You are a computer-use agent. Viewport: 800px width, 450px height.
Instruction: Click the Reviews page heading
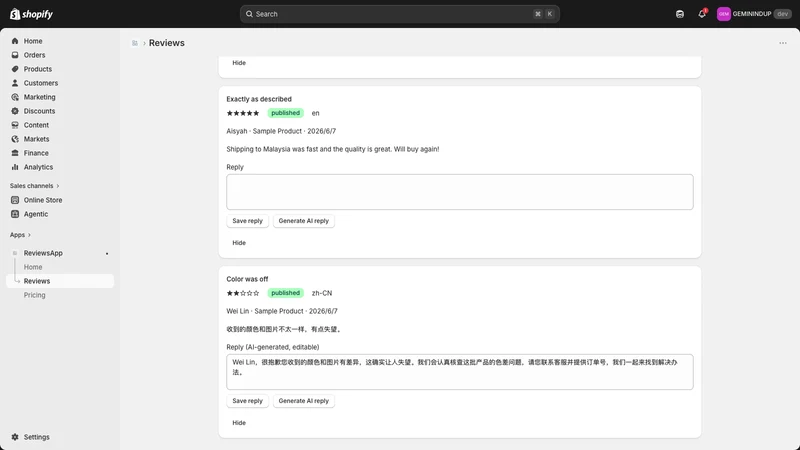(167, 43)
